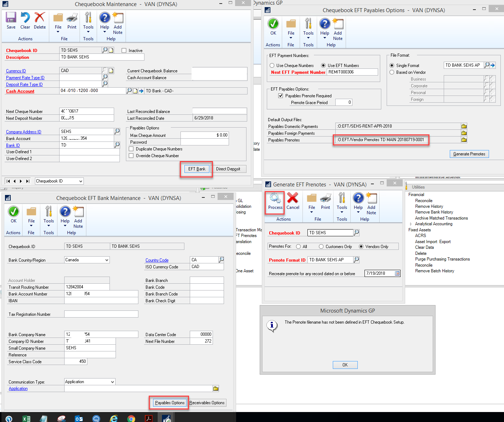
Task: Add a note to EFT Payables Options
Action: tap(337, 28)
